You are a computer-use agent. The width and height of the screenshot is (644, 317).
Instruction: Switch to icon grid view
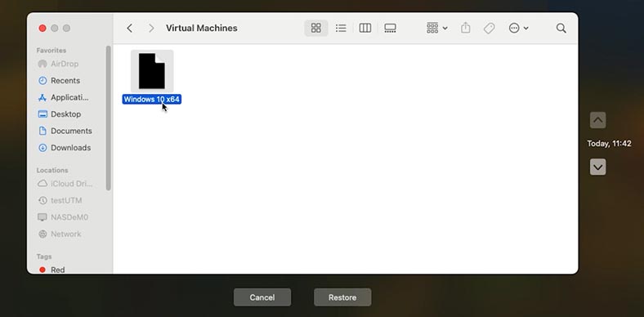click(x=315, y=28)
